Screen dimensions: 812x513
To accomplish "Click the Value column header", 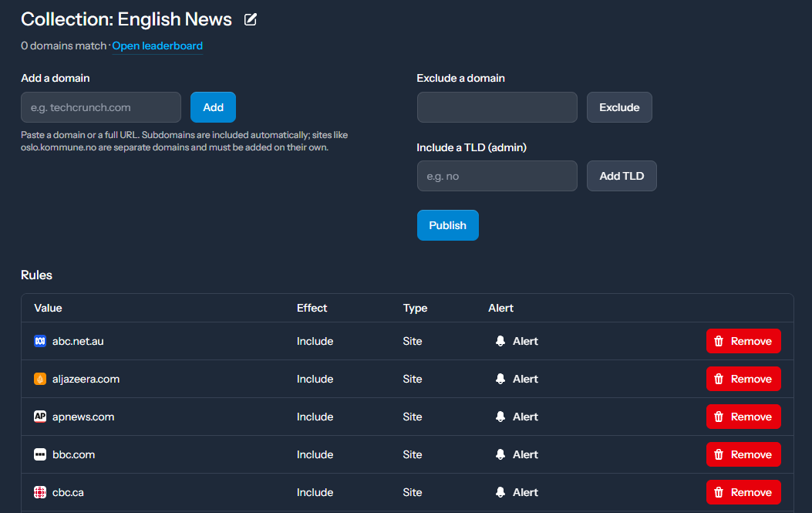I will 48,308.
